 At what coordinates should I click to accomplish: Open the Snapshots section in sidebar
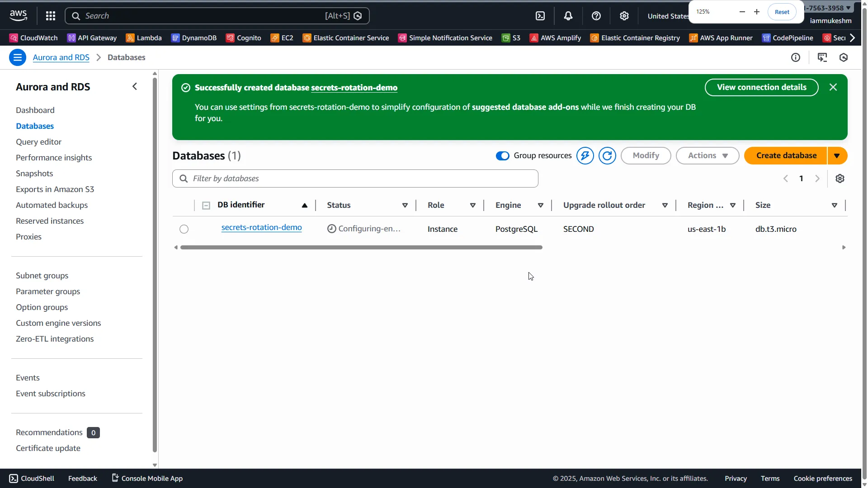click(x=34, y=173)
